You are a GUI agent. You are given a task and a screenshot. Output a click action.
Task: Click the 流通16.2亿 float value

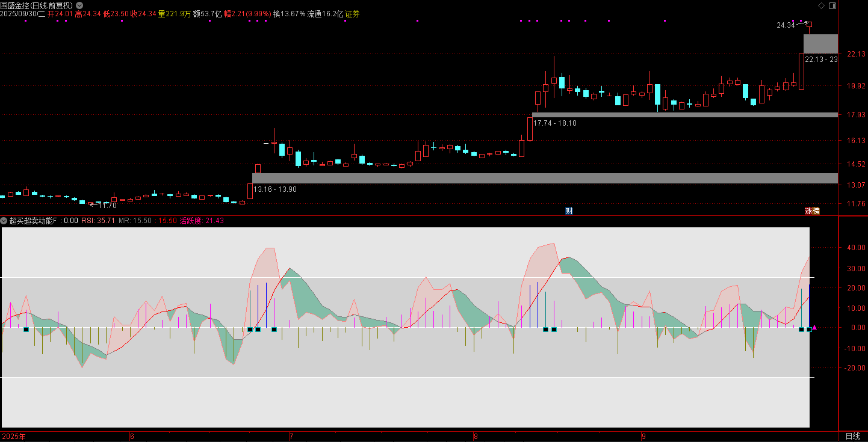pos(325,14)
